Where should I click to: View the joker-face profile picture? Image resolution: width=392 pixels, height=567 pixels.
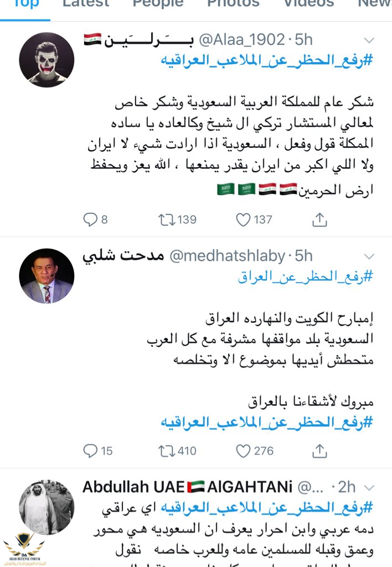pos(47,60)
